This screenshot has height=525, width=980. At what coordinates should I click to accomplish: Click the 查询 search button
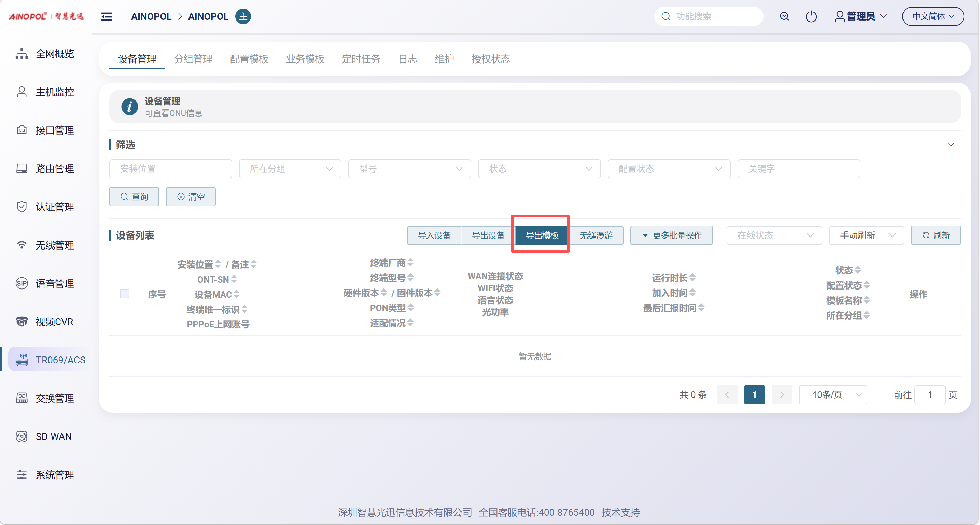134,197
